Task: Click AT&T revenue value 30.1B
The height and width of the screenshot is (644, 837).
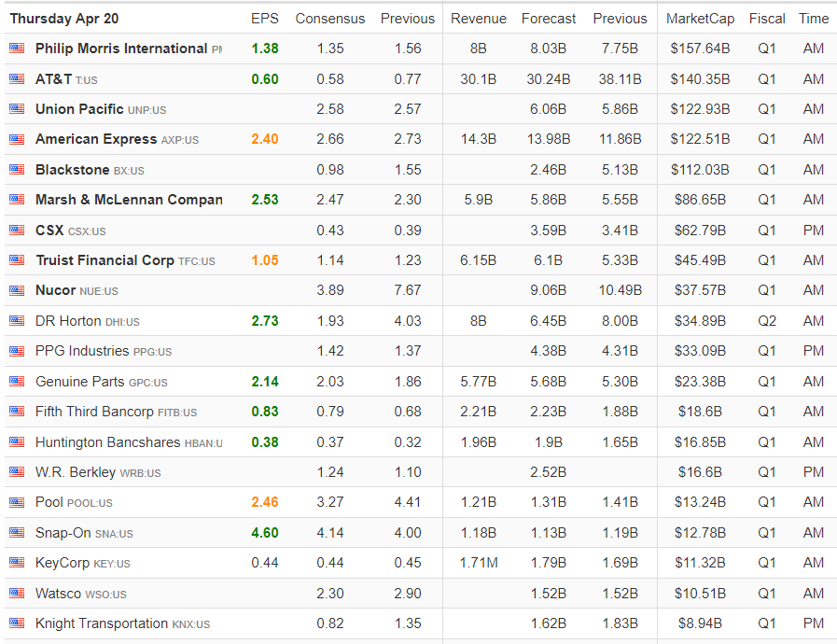Action: [479, 79]
